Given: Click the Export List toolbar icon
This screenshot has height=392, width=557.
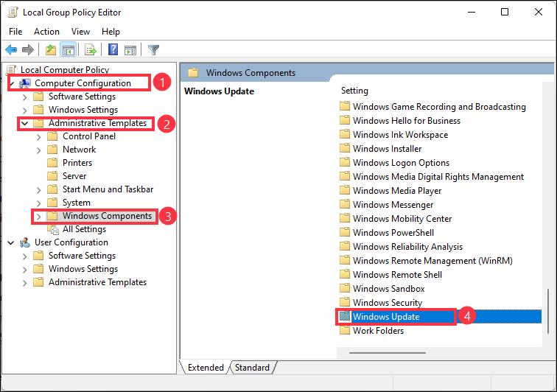Looking at the screenshot, I should [x=91, y=50].
